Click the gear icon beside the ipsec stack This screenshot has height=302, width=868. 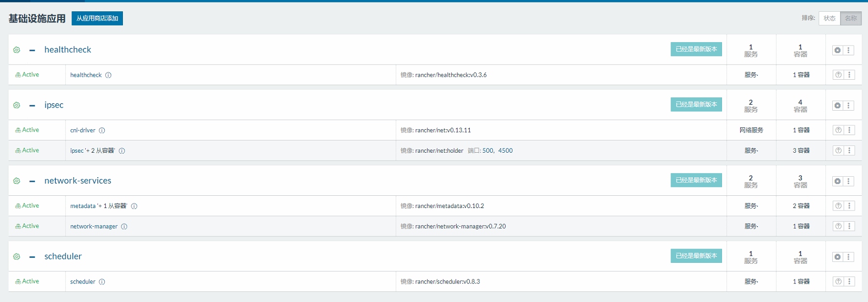point(17,105)
